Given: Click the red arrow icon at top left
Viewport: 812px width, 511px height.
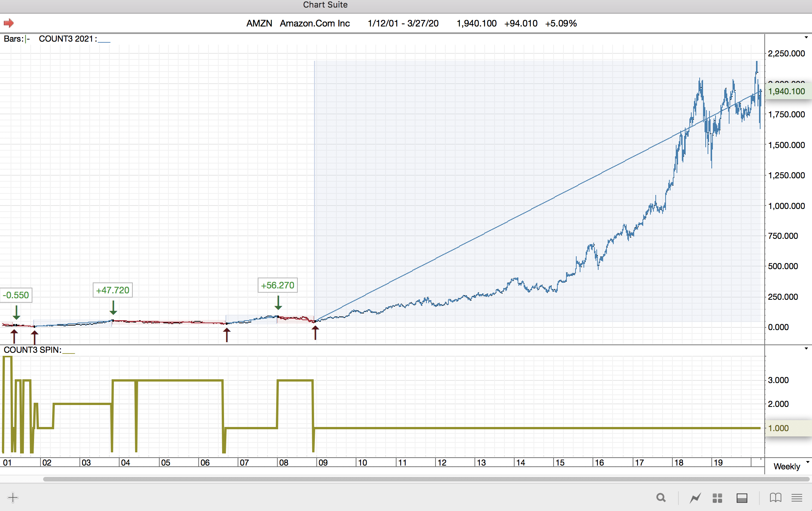Looking at the screenshot, I should [9, 23].
